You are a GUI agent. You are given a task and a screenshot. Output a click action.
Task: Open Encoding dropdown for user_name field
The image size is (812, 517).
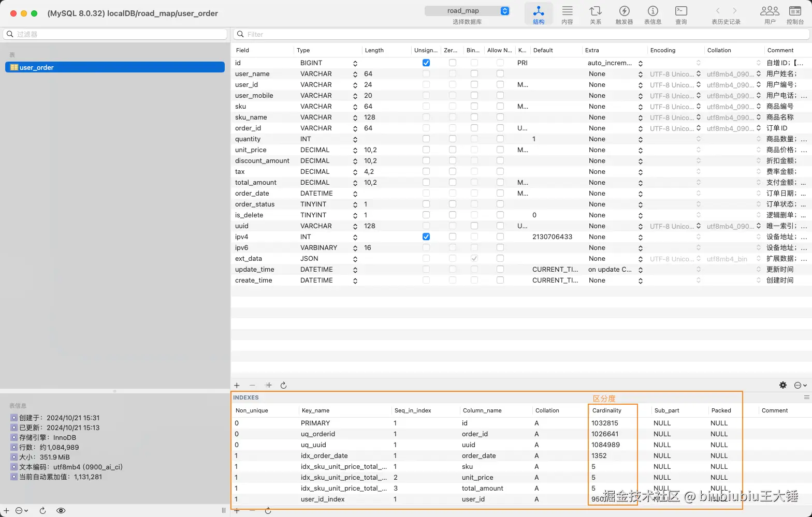click(699, 74)
